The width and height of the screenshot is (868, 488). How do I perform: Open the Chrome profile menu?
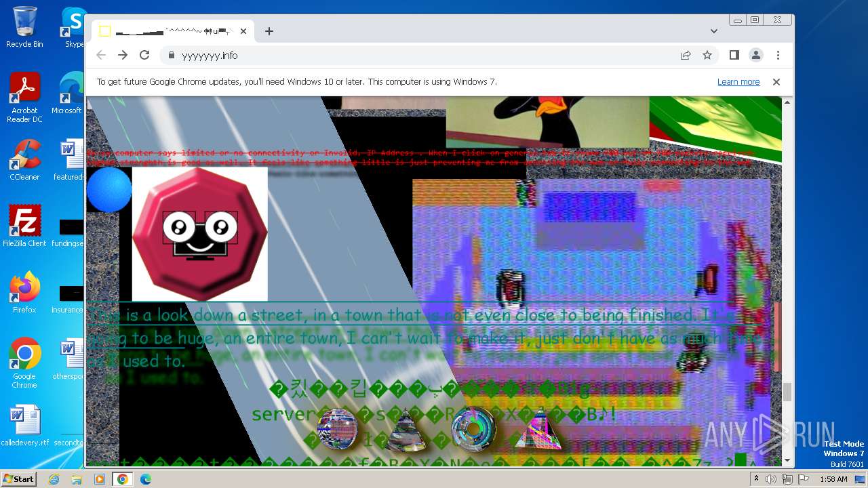tap(756, 56)
